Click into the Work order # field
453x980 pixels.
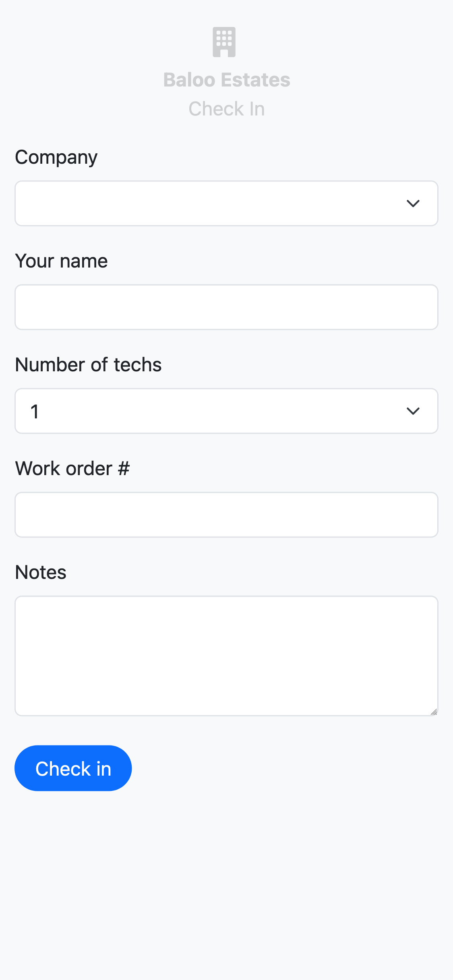(226, 515)
